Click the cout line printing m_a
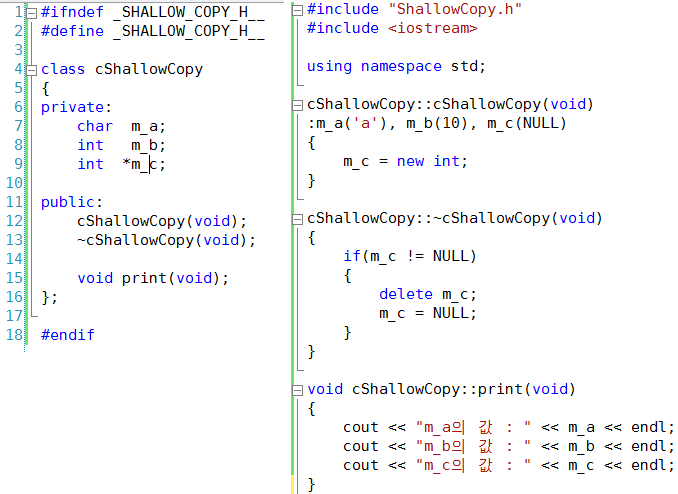 pos(508,427)
